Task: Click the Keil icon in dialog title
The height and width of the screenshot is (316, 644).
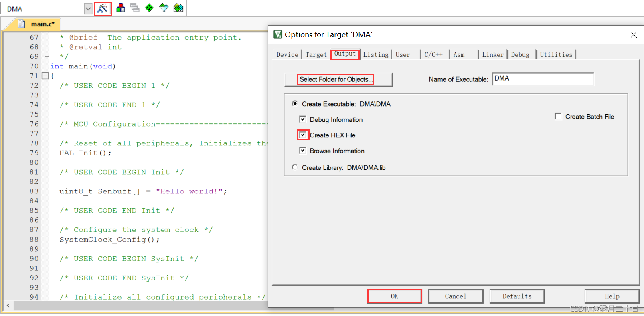Action: (x=277, y=34)
